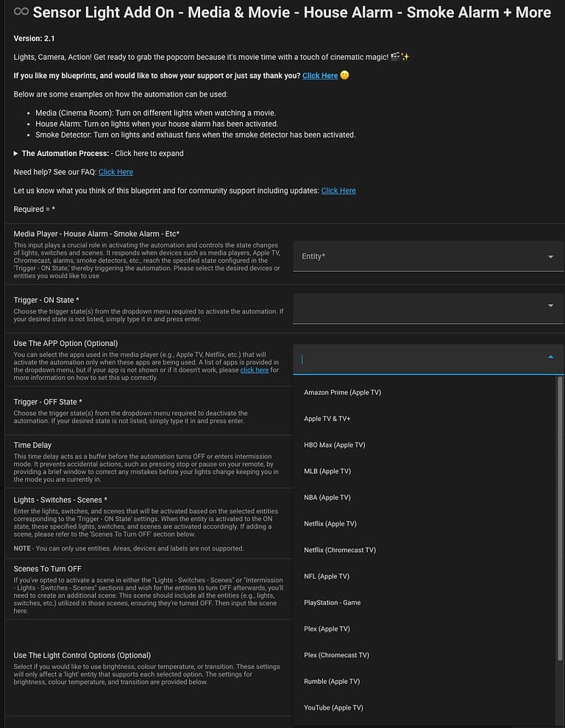Choose YouTube (Apple TV) app option
Viewport: 565px width, 728px height.
coord(333,707)
